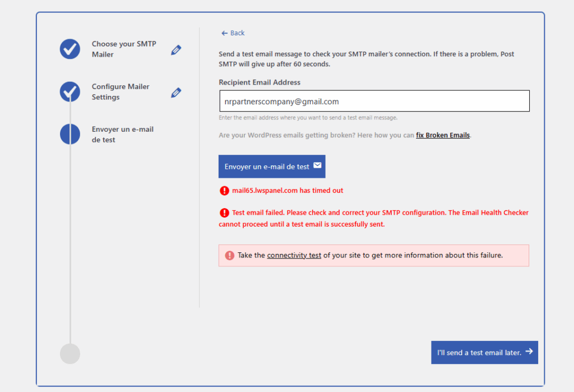Click the red error icon beside Test email failed
Screen dimensions: 574x392
pyautogui.click(x=224, y=213)
